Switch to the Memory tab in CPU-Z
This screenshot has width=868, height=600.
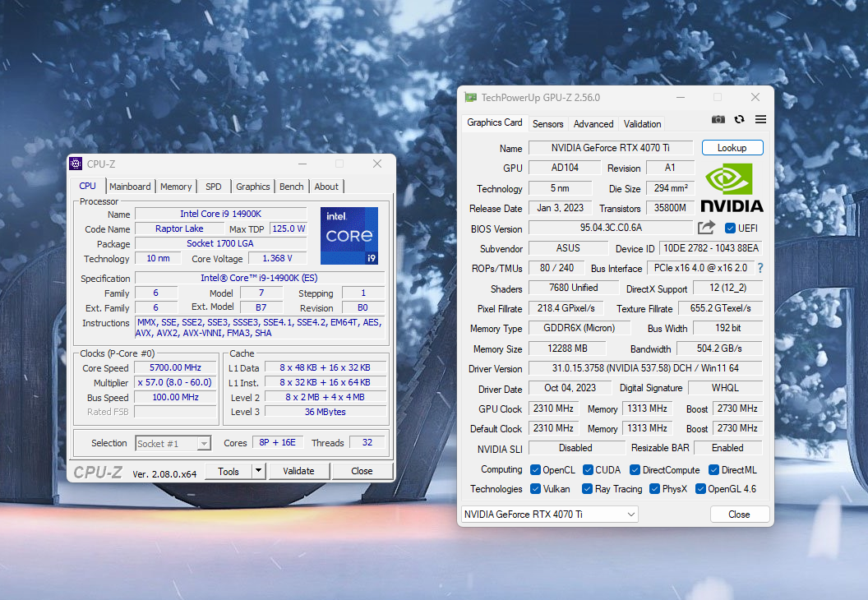176,187
